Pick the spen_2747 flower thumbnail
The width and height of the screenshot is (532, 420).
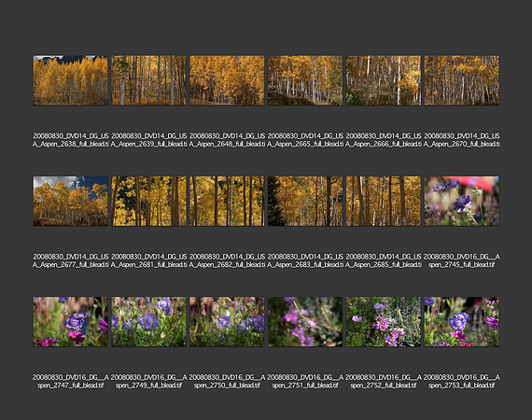pos(71,322)
